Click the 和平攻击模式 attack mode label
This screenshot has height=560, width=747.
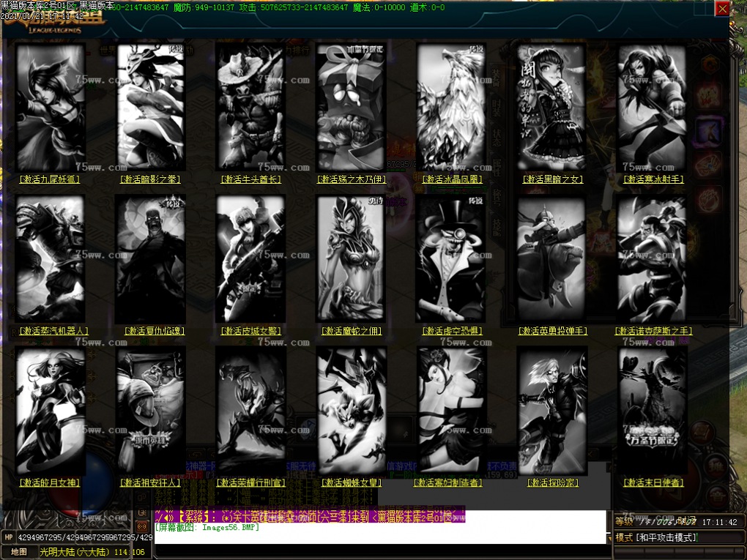(666, 537)
